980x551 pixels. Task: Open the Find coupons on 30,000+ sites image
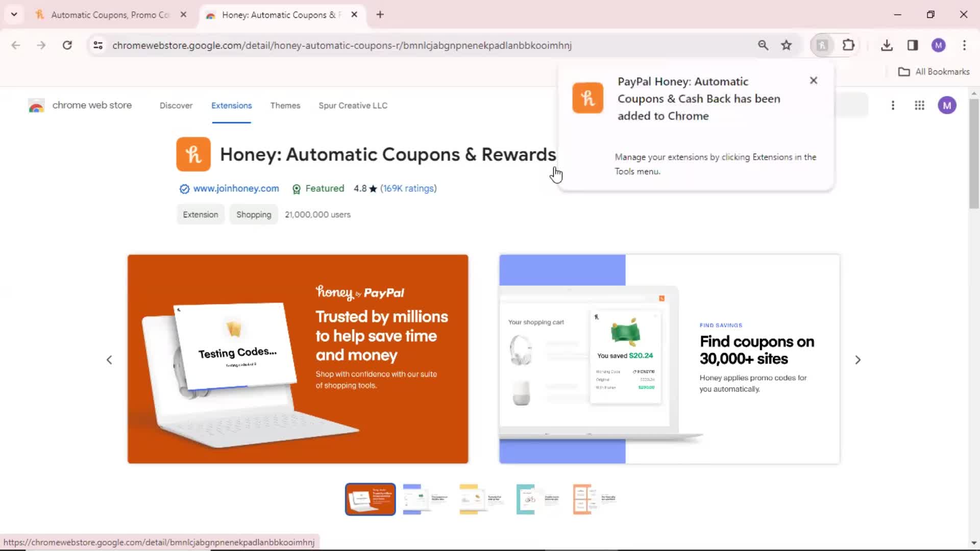(669, 359)
